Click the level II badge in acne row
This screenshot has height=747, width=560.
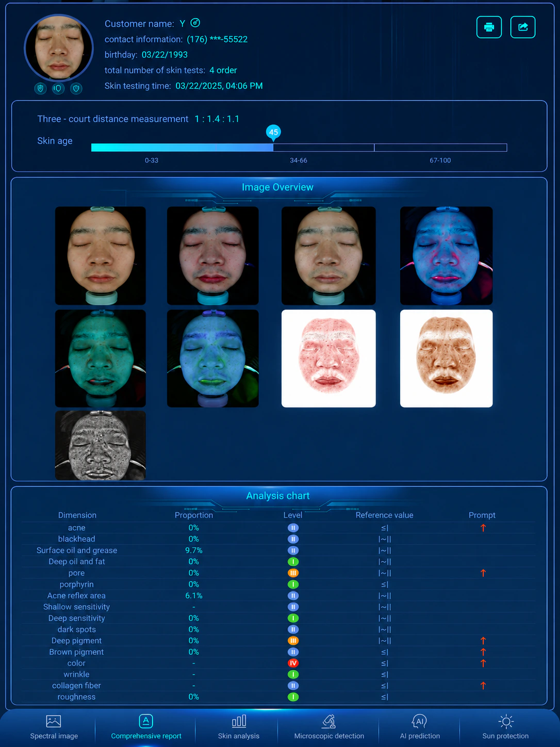293,528
